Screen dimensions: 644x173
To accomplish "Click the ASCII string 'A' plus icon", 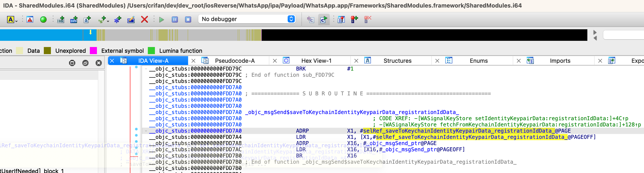I will click(x=87, y=19).
